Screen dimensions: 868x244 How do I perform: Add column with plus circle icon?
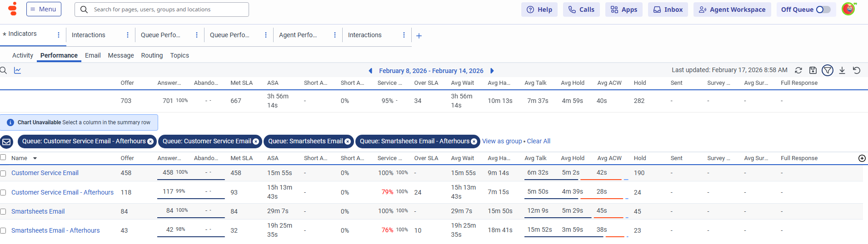pos(862,158)
